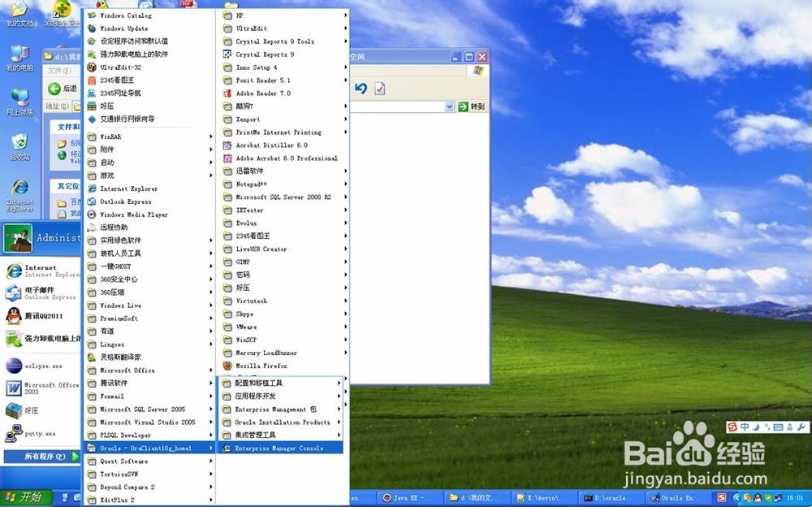Click system tray clock showing 16:01

point(796,498)
